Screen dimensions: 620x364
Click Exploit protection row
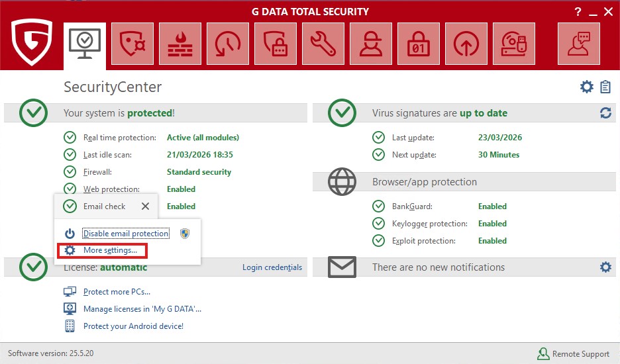click(439, 241)
